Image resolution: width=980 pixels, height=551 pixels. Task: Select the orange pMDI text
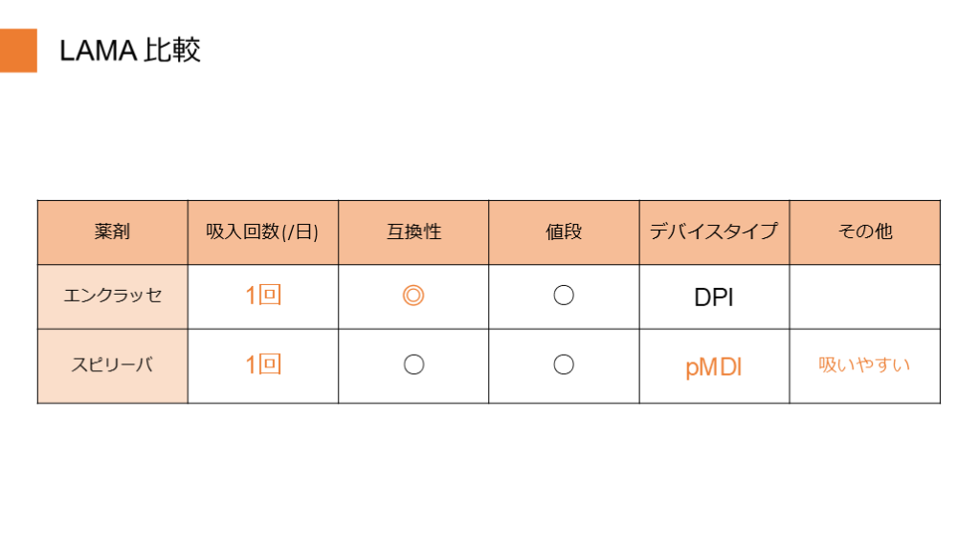[x=714, y=367]
